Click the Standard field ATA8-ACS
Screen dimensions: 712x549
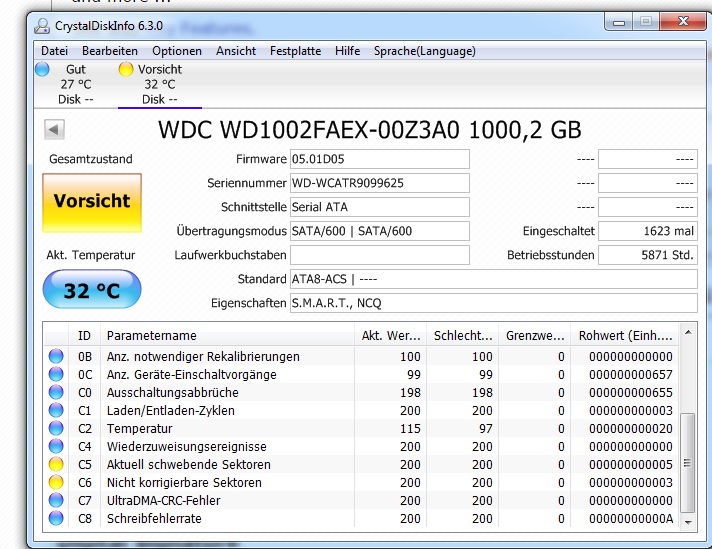pos(494,279)
